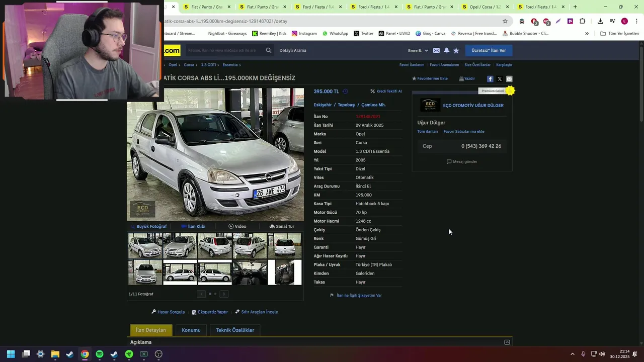Viewport: 644px width, 362px height.
Task: Open İlan ile İlgili Şikayetim Var link
Action: pos(356,295)
